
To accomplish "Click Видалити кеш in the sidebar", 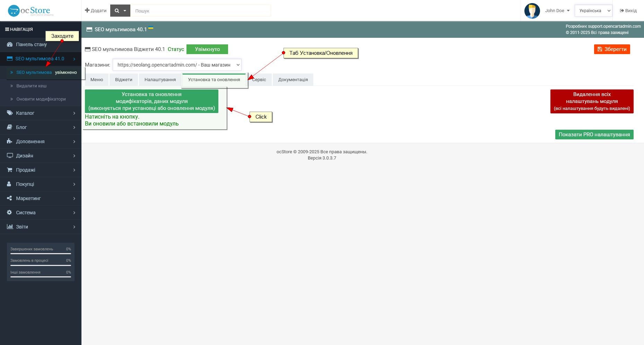I will [x=32, y=86].
